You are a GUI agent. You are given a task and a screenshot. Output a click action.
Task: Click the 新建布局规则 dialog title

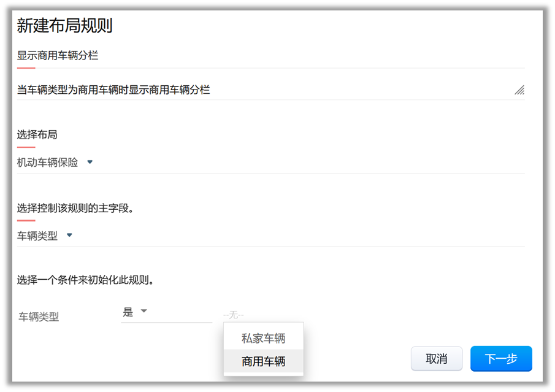tap(64, 26)
